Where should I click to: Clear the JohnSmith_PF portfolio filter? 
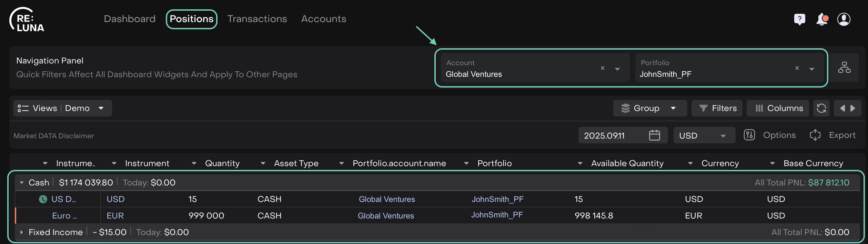[x=797, y=68]
